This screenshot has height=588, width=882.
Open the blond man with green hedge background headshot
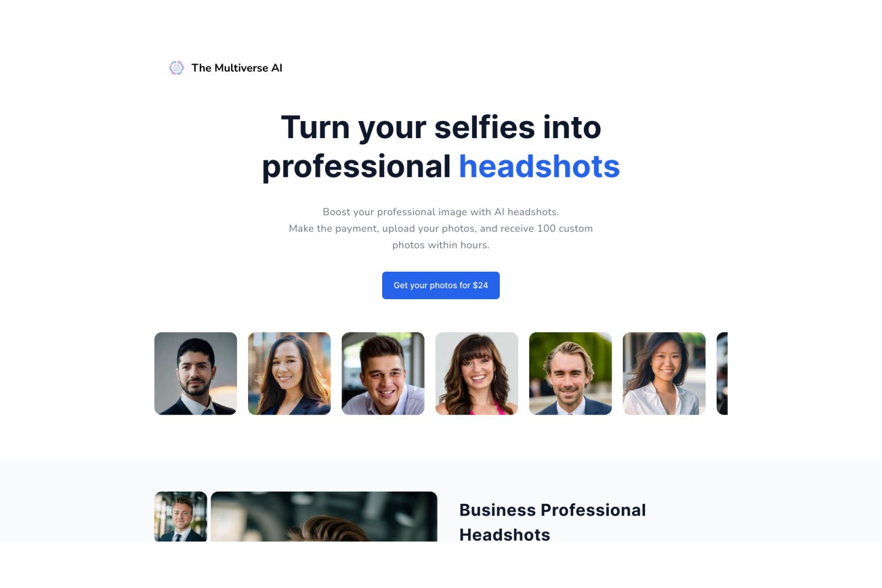pos(570,373)
